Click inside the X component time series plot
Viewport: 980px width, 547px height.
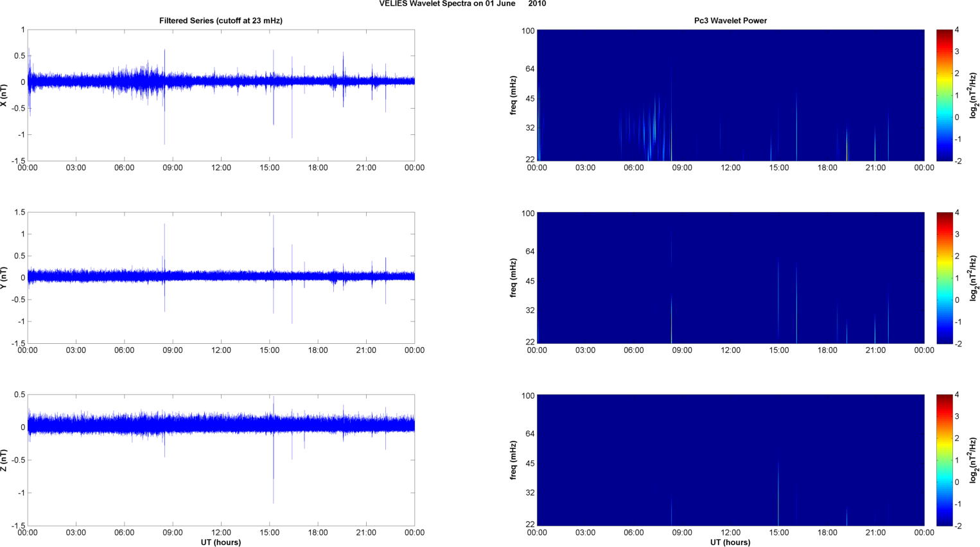click(x=221, y=95)
